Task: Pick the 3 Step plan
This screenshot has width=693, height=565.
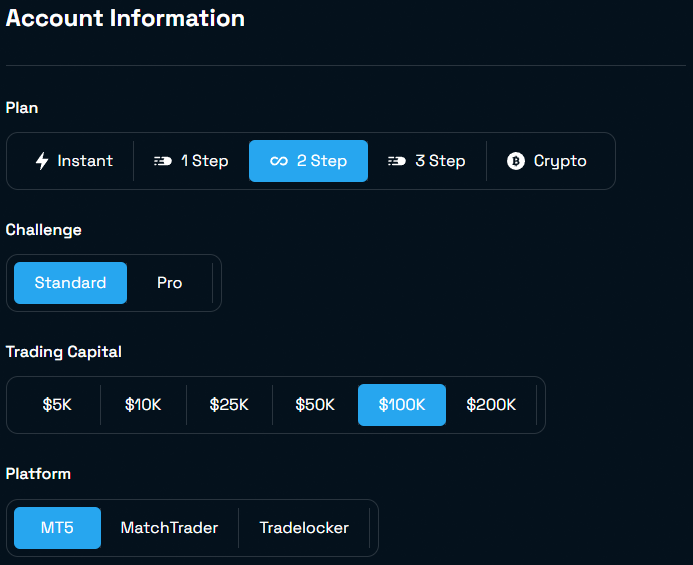Action: coord(427,161)
